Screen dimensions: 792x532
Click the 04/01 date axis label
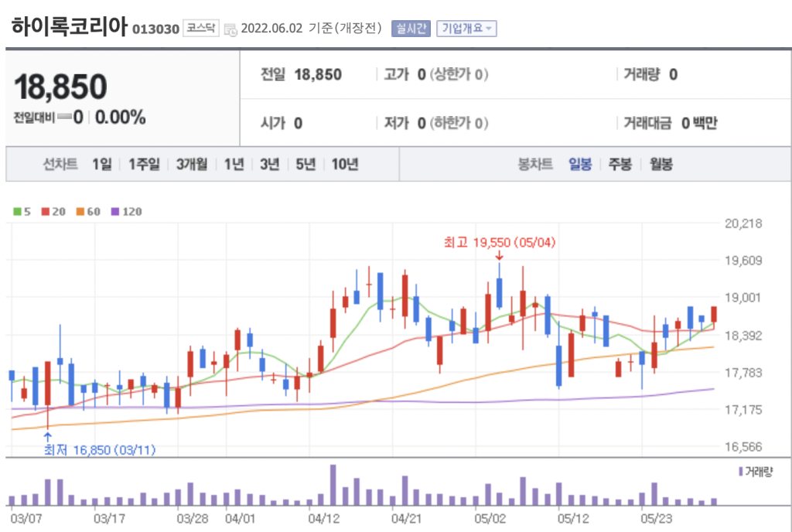(241, 518)
